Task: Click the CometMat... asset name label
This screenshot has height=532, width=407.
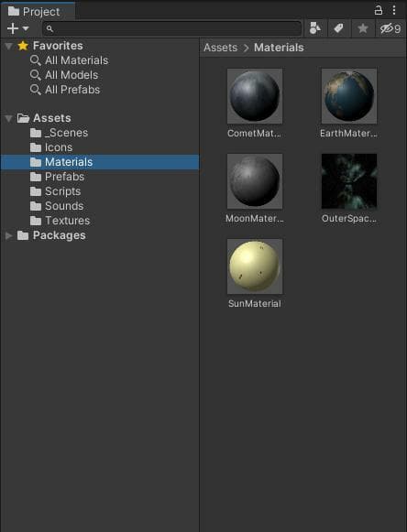Action: [254, 134]
